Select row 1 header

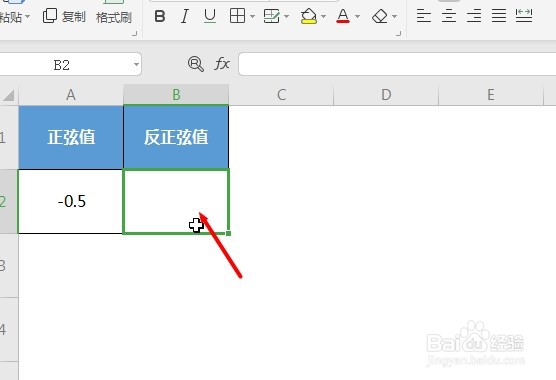click(x=9, y=137)
